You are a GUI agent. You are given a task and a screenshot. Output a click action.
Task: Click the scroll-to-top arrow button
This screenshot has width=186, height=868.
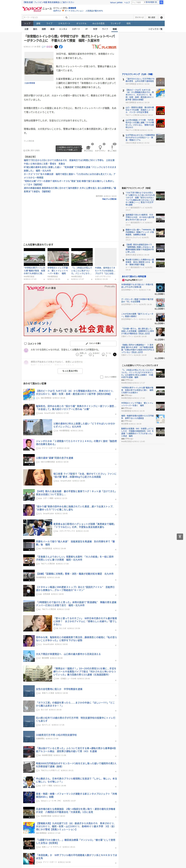180,536
